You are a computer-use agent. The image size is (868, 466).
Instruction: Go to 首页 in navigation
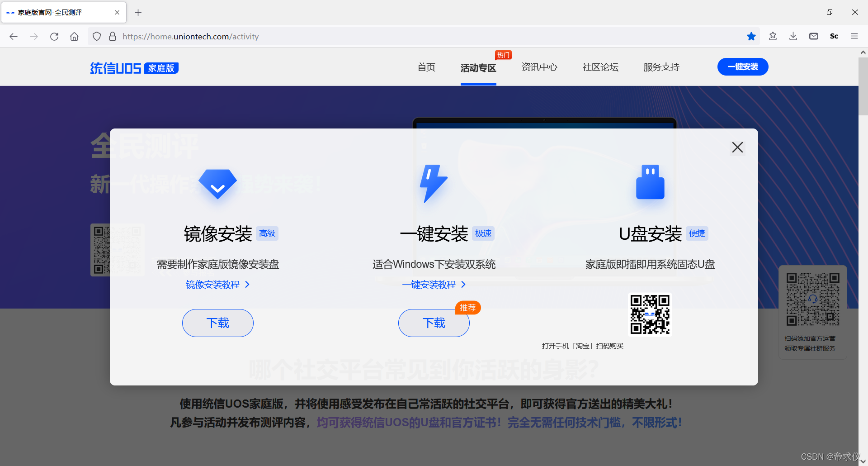point(426,67)
